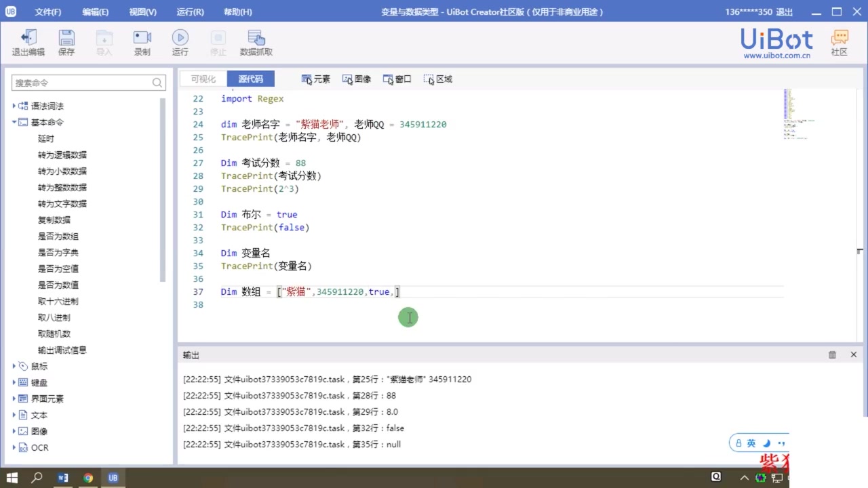
Task: Select the window (窗口) picker tool
Action: pos(397,79)
